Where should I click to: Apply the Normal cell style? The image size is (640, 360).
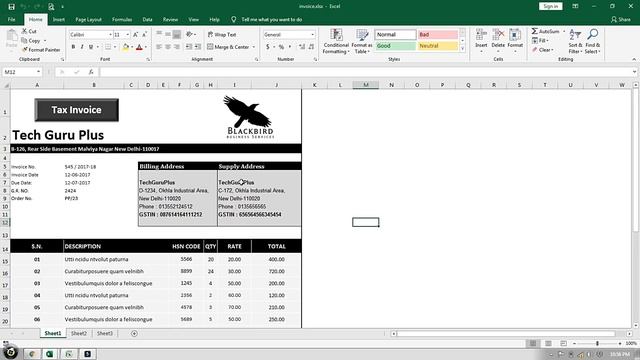pyautogui.click(x=395, y=35)
